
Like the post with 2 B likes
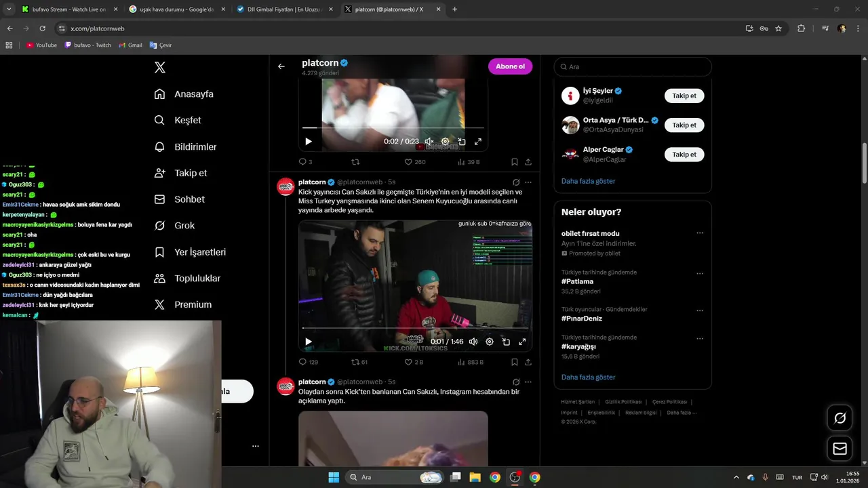click(x=414, y=362)
